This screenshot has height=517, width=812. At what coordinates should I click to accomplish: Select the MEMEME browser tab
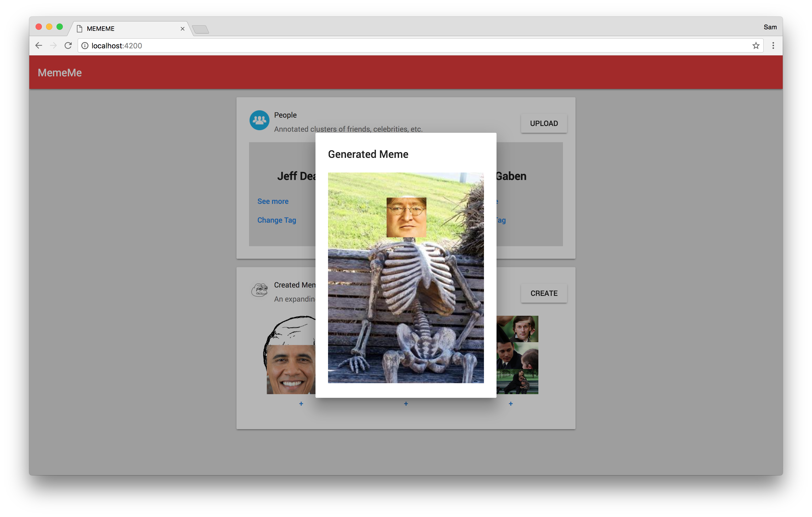(x=128, y=29)
